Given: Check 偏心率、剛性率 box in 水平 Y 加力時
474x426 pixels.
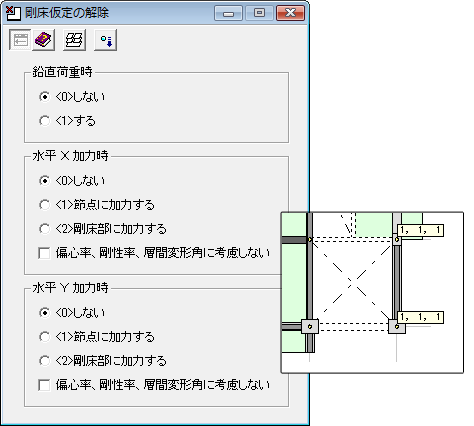Looking at the screenshot, I should tap(44, 385).
